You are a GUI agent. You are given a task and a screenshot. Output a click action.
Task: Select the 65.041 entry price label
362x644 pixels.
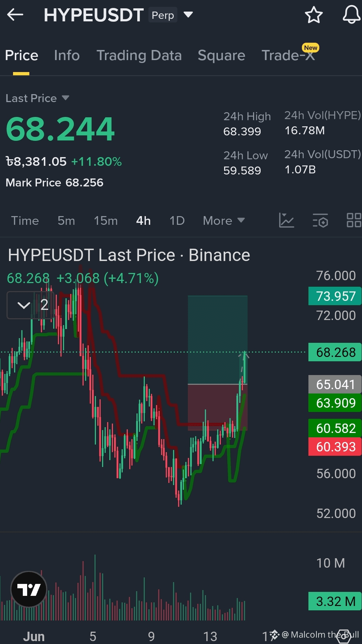tap(335, 384)
